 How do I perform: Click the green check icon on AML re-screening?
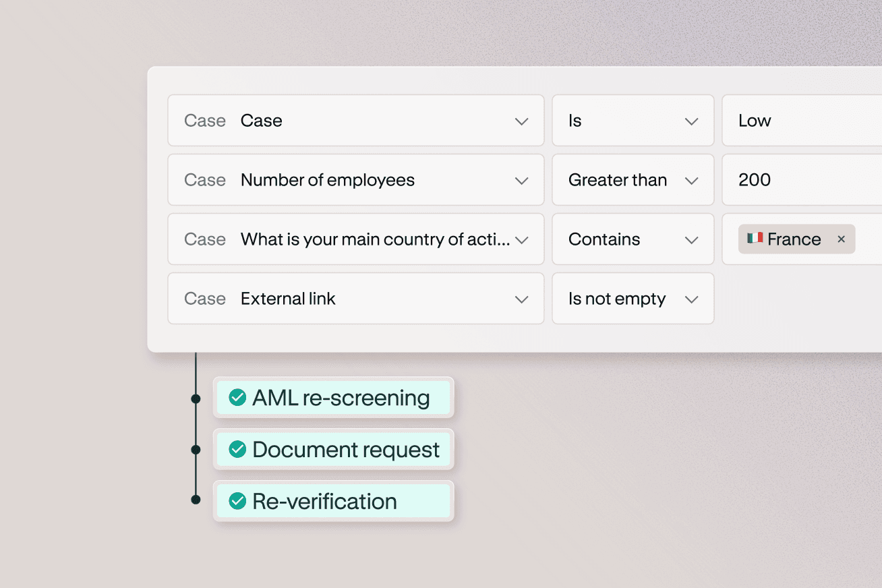coord(237,398)
